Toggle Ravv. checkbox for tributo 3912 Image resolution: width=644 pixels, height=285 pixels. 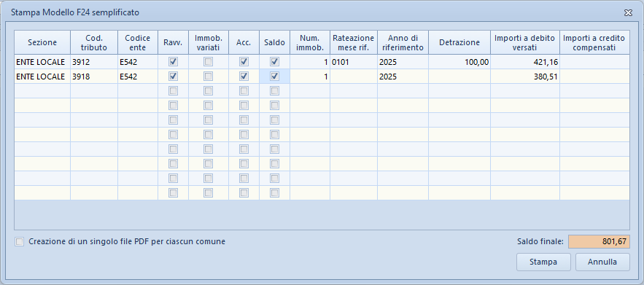pos(174,62)
